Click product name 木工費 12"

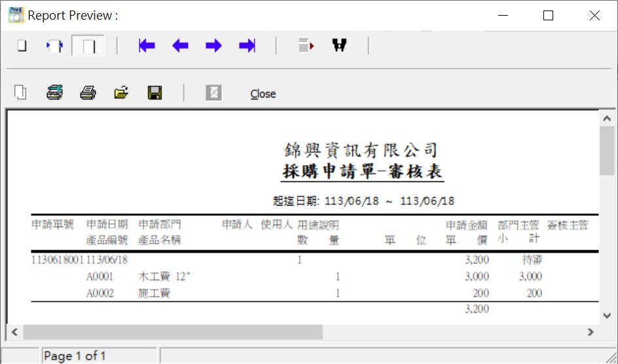164,276
